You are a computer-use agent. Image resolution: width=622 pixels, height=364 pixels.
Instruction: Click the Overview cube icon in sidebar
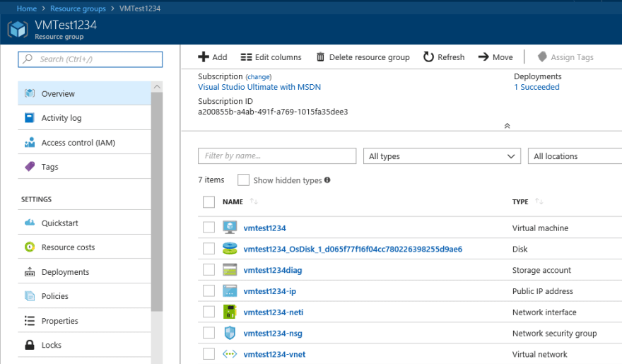coord(30,93)
